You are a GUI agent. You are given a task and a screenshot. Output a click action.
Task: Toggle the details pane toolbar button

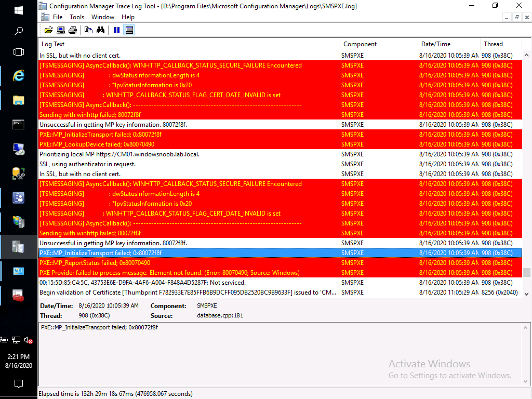tap(129, 30)
